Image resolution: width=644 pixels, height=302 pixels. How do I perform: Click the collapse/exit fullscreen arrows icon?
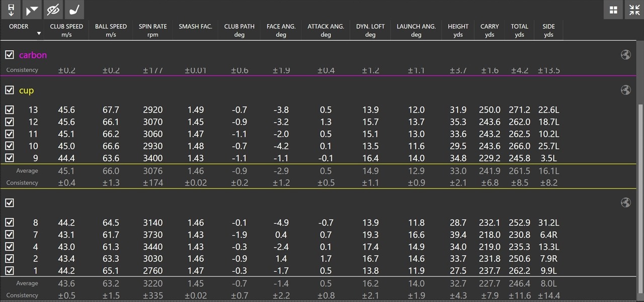coord(634,10)
